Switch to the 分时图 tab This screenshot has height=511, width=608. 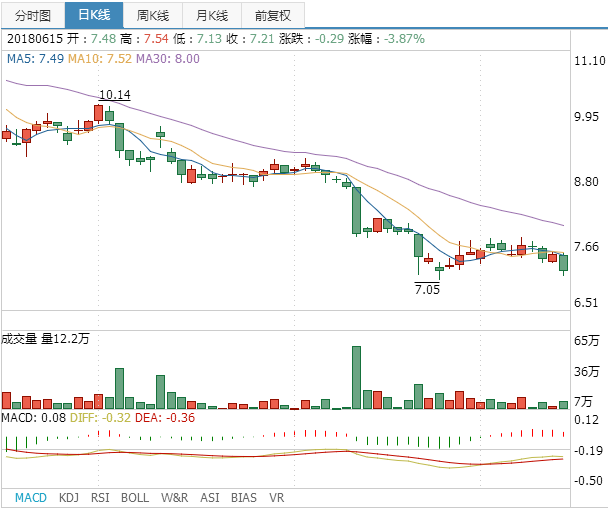tap(33, 16)
